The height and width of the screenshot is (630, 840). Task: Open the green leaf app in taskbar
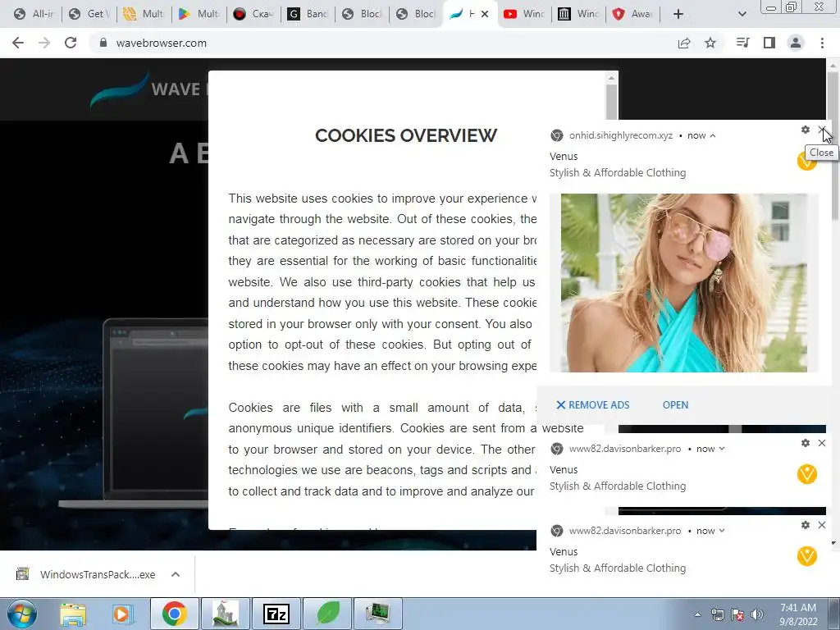[327, 614]
